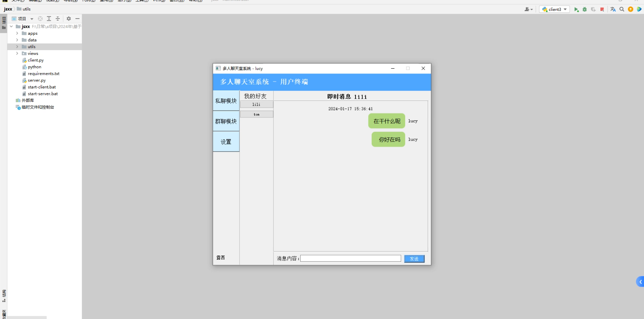Open the 设置 tab in chat window
Image resolution: width=644 pixels, height=319 pixels.
click(226, 142)
